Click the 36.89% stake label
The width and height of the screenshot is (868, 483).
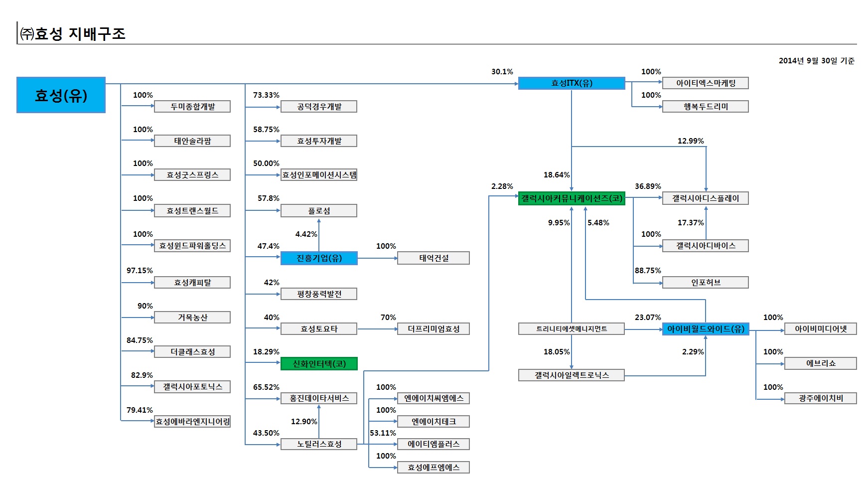[x=648, y=186]
